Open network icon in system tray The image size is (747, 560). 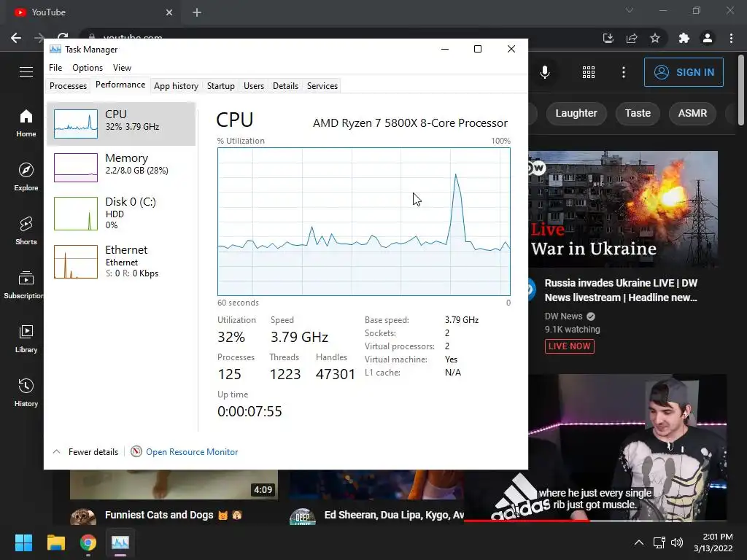coord(659,542)
